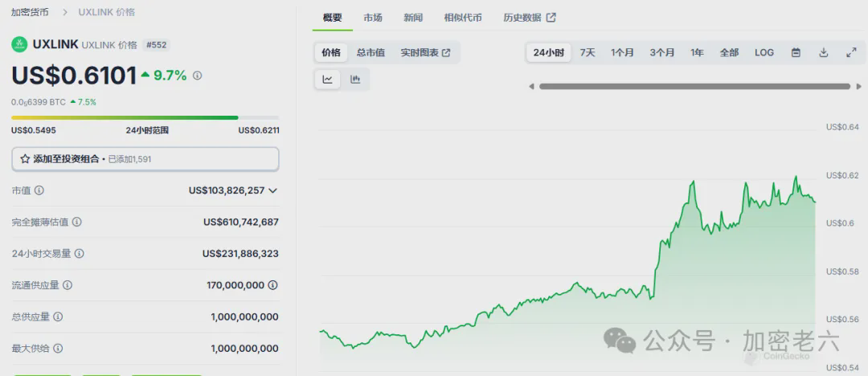
Task: Click the 24-hour range progress bar
Action: coord(145,117)
